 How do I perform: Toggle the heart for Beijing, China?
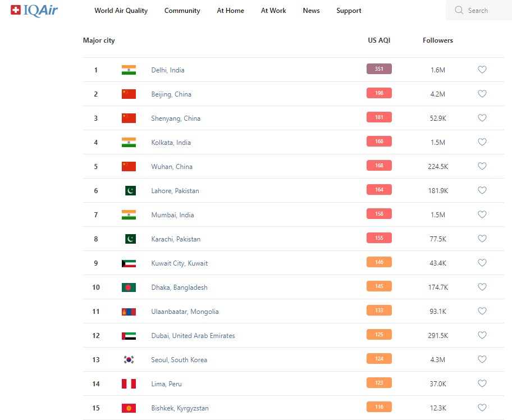[x=482, y=94]
